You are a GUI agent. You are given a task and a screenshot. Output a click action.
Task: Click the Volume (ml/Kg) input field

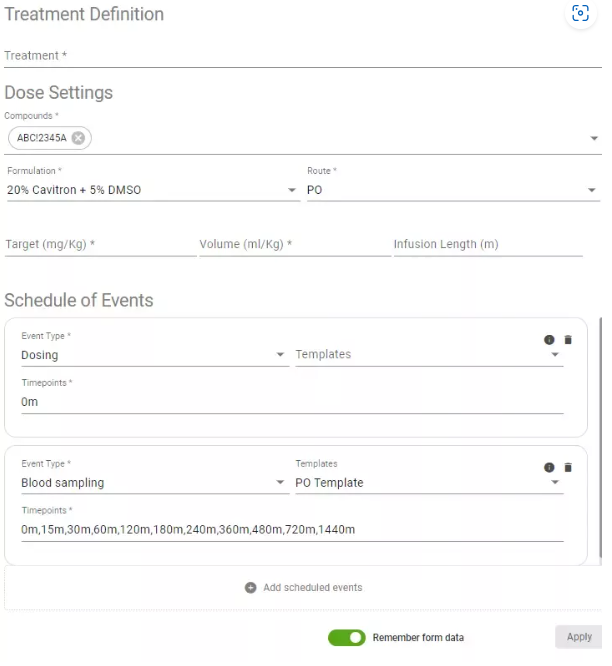pyautogui.click(x=294, y=244)
